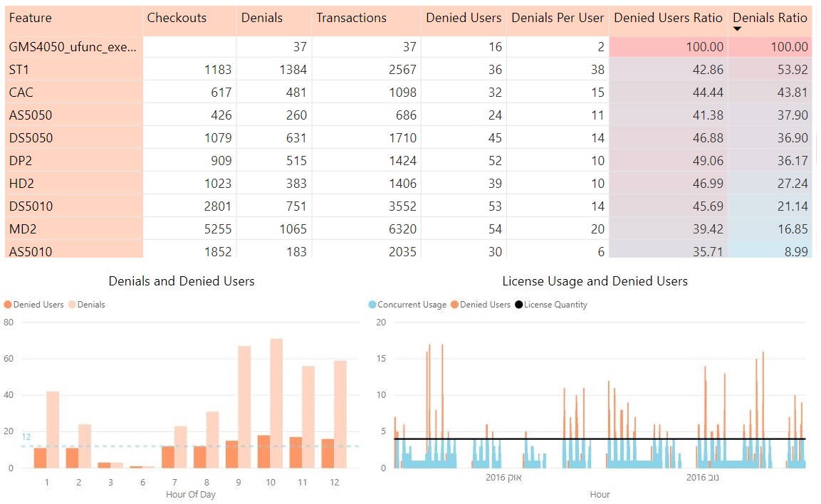
Task: Select the ST1 feature row
Action: pyautogui.click(x=20, y=70)
